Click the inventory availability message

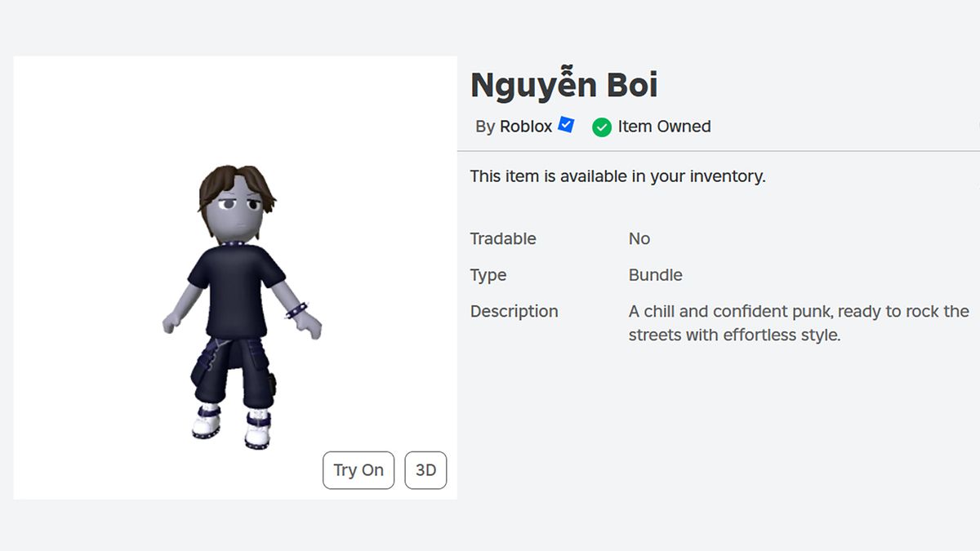[617, 176]
